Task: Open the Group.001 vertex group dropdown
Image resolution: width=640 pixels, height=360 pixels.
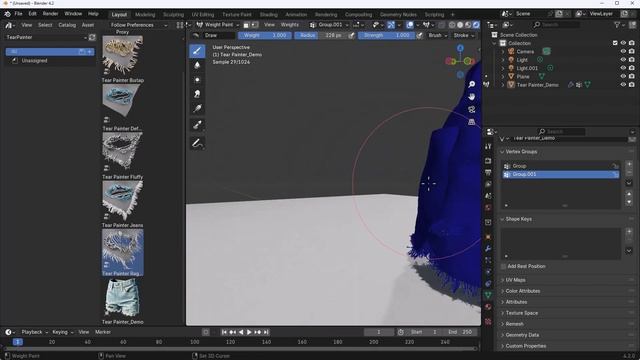Action: [329, 25]
